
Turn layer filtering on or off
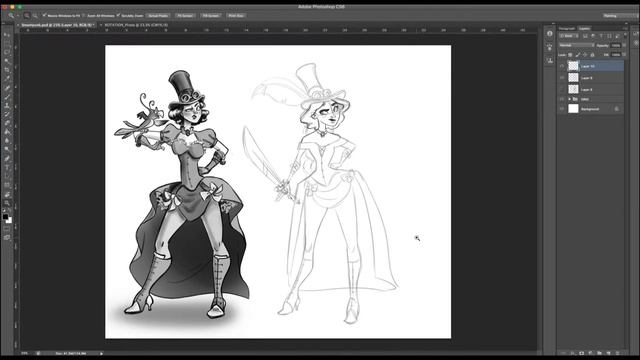(x=625, y=35)
